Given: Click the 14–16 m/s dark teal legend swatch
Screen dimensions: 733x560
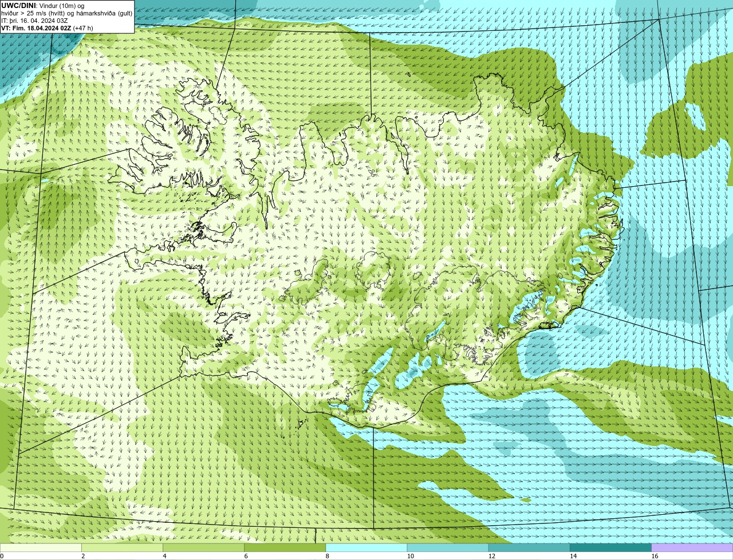Looking at the screenshot, I should coord(610,548).
